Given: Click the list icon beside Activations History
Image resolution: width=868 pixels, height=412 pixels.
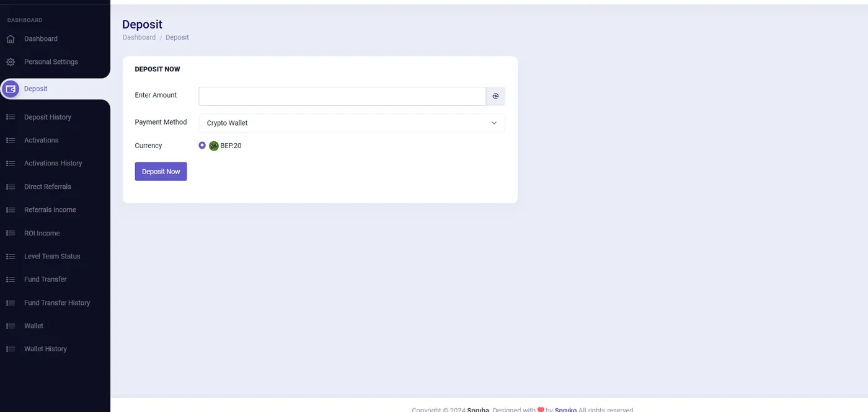Looking at the screenshot, I should tap(10, 164).
